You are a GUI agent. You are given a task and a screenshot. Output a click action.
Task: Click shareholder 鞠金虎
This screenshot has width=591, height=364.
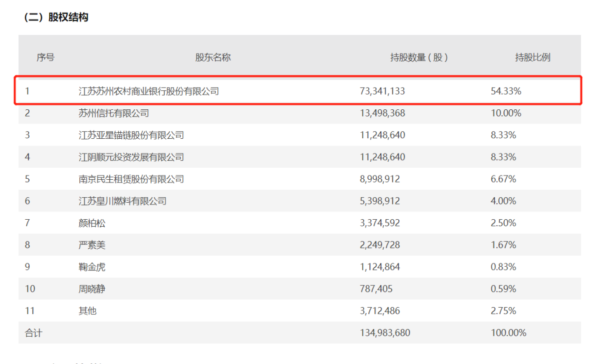point(91,267)
